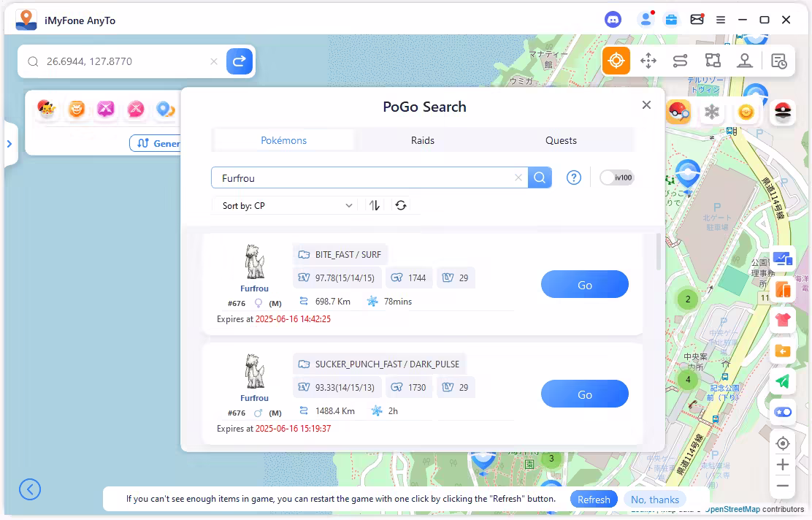The image size is (812, 520).
Task: Open the OpenStreetMap attribution link
Action: 732,509
